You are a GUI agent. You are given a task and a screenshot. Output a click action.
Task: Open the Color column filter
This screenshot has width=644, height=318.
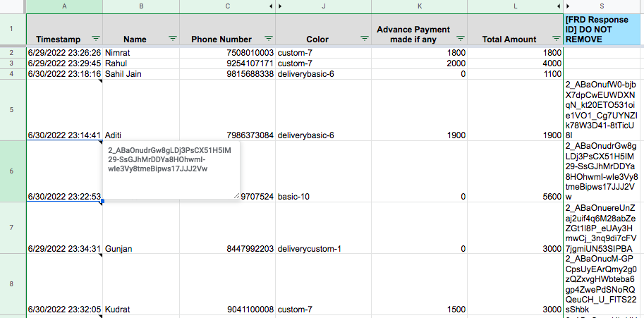[x=364, y=39]
